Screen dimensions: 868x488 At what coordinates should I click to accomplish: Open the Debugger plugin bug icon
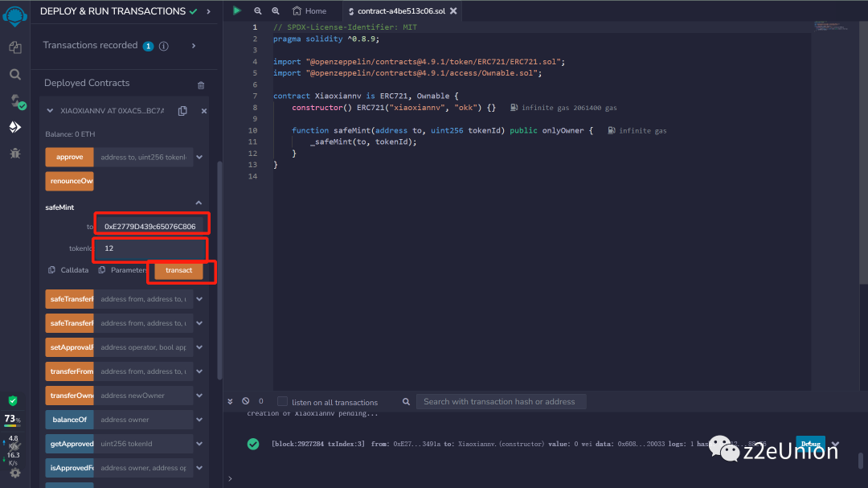14,153
